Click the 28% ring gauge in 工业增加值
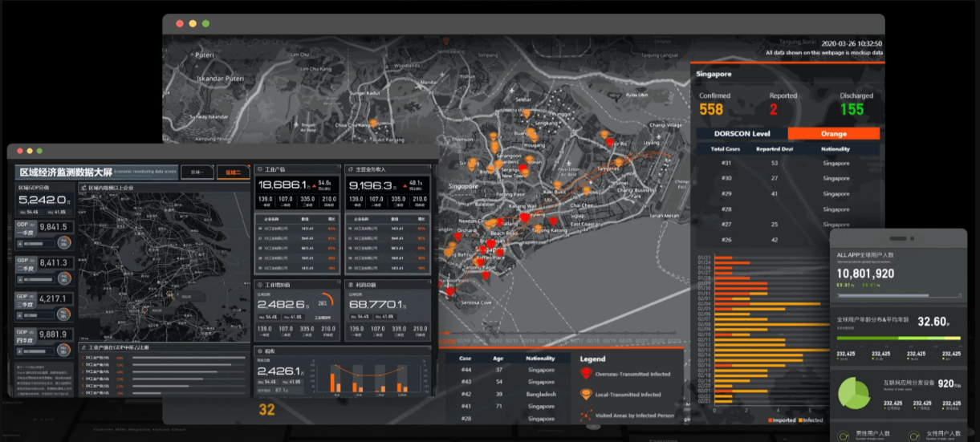This screenshot has width=980, height=442. coord(322,302)
